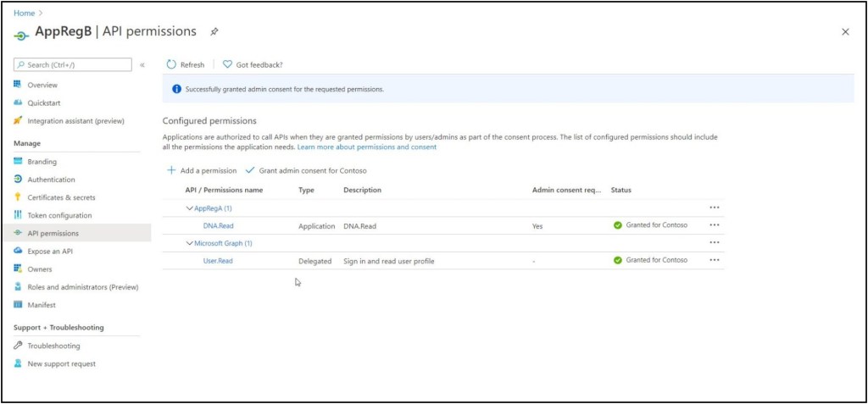Open the Token configuration section
Viewport: 868px width, 404px height.
[x=59, y=215]
